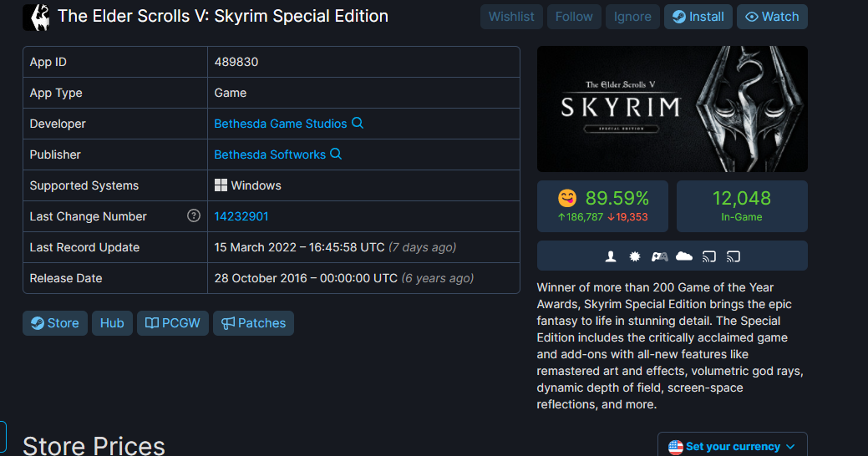Open the Bethesda Game Studios developer link
This screenshot has height=456, width=868.
281,124
